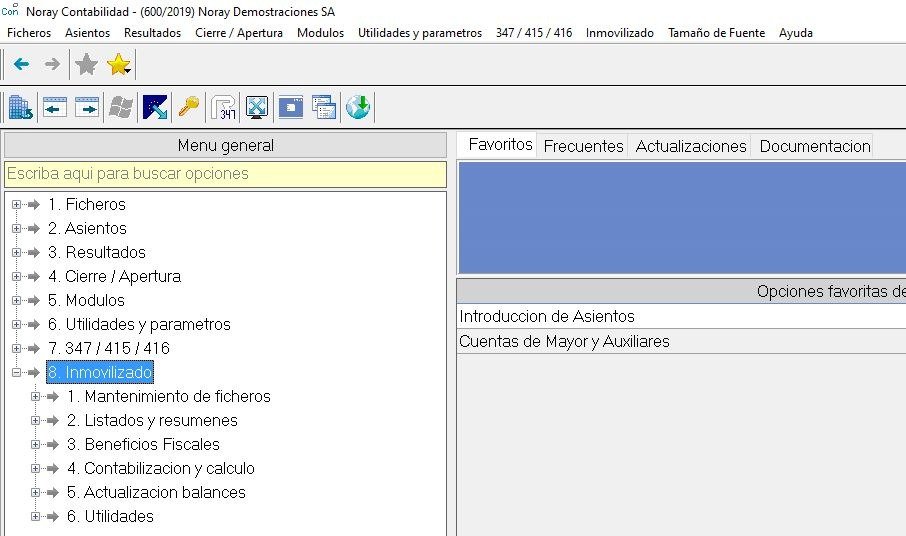Select '3. Beneficios Fiscales' tree label
906x536 pixels.
(143, 445)
